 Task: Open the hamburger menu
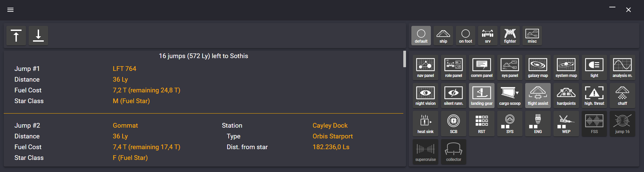click(10, 10)
